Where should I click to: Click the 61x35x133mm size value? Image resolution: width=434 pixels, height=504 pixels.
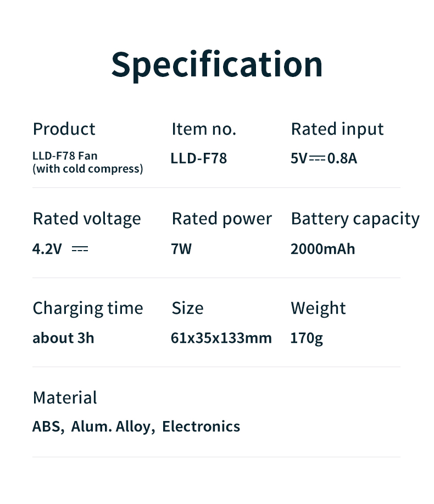(221, 338)
